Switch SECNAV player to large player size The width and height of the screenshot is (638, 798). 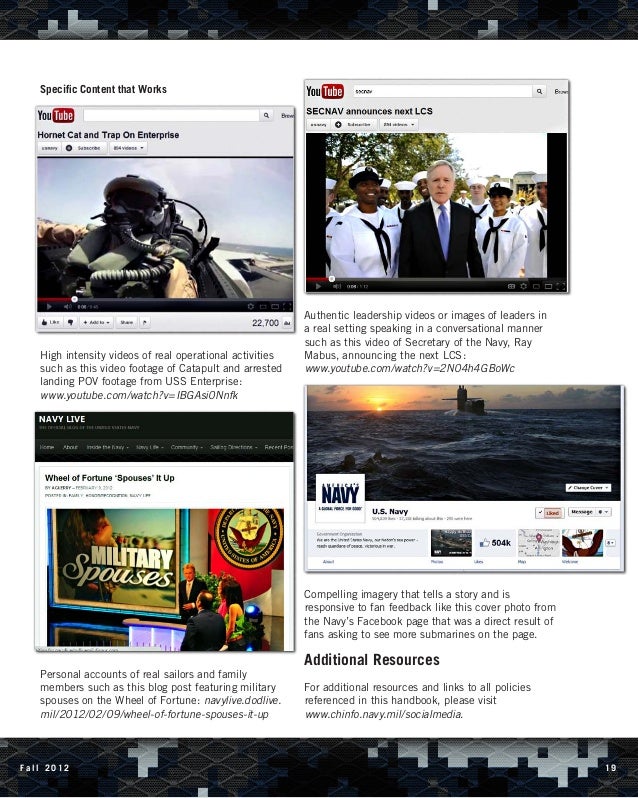(548, 287)
